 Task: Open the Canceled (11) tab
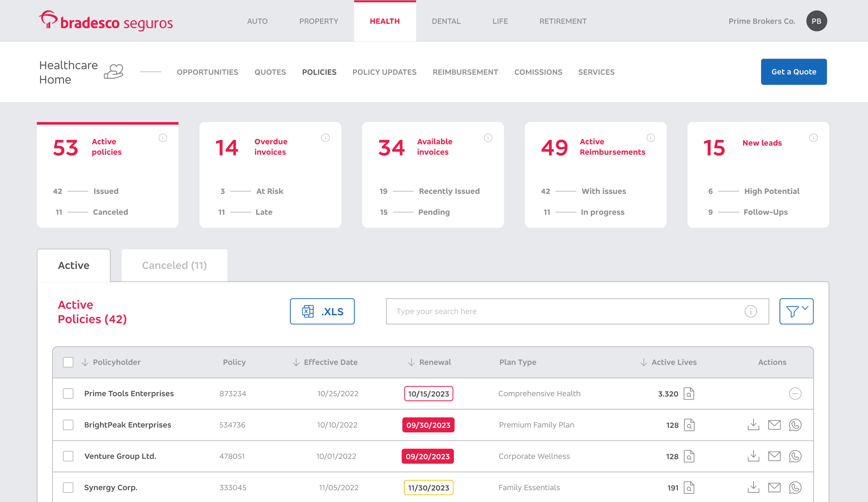click(175, 265)
